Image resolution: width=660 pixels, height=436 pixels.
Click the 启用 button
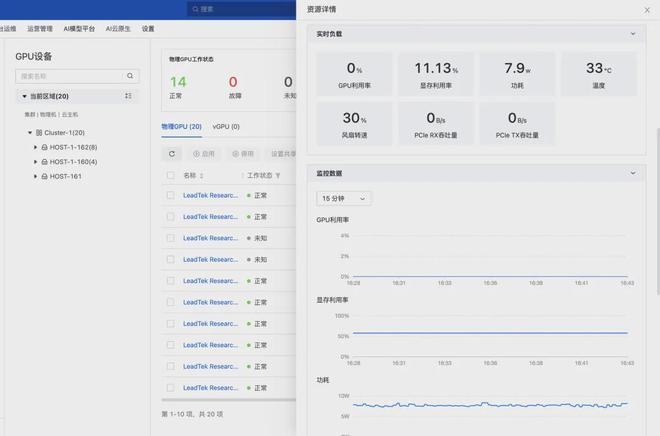tap(204, 154)
